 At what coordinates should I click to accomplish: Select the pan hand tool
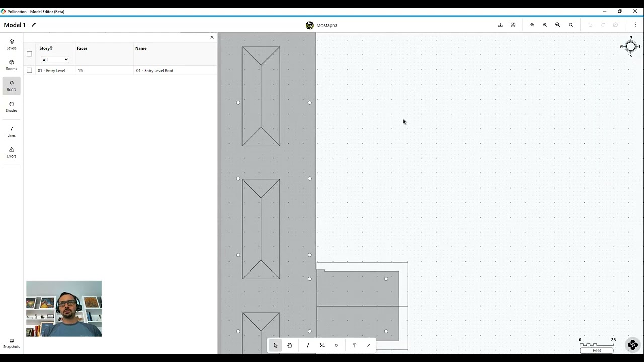290,345
